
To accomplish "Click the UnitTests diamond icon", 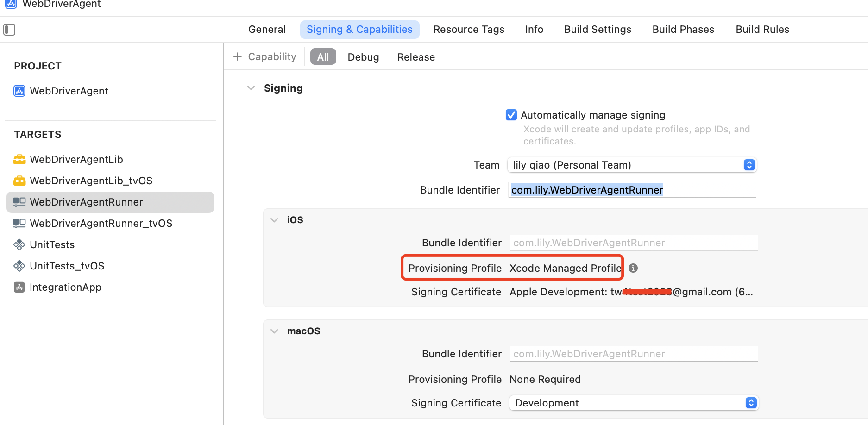I will 19,244.
